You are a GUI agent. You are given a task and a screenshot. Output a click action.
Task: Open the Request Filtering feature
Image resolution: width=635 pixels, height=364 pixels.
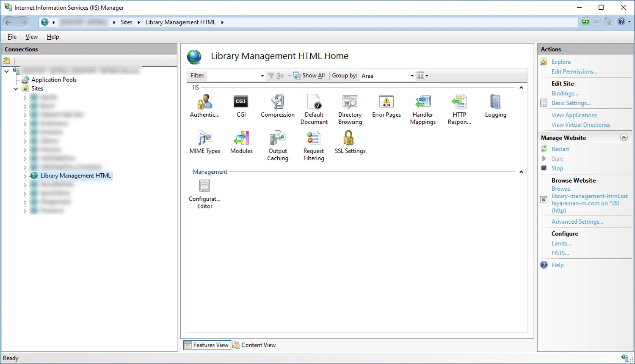point(314,146)
